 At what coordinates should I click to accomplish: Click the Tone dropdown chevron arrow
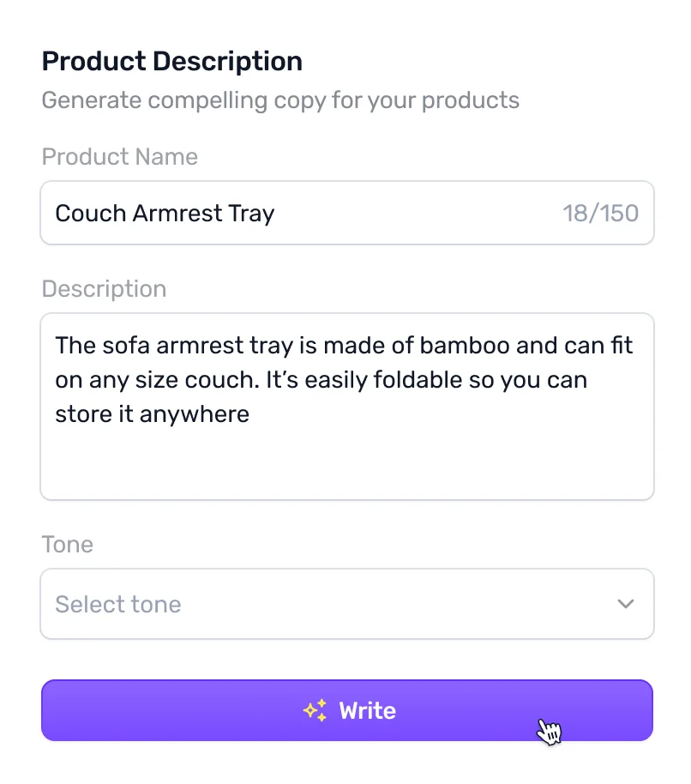(626, 604)
